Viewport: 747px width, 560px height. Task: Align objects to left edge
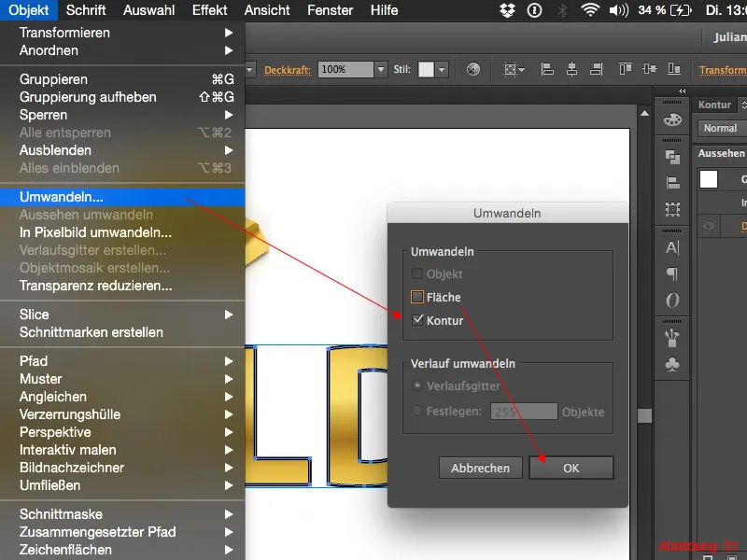click(x=547, y=69)
